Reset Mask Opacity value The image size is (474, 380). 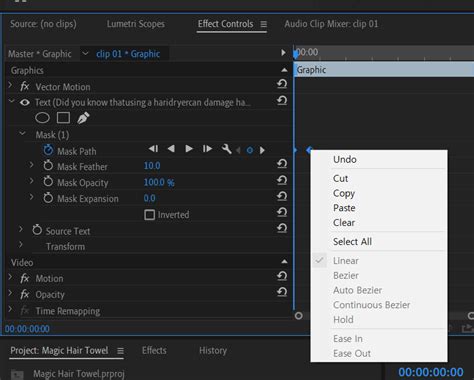point(282,180)
